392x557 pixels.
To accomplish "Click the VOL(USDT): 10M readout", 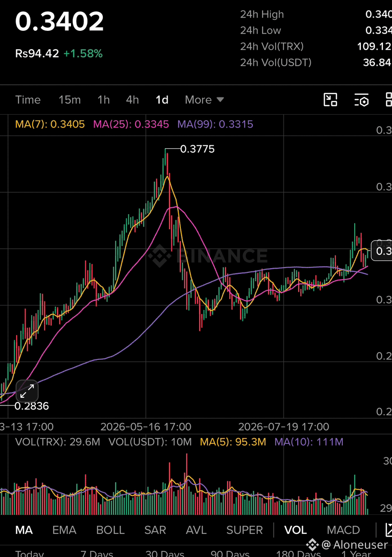I will coord(150,442).
